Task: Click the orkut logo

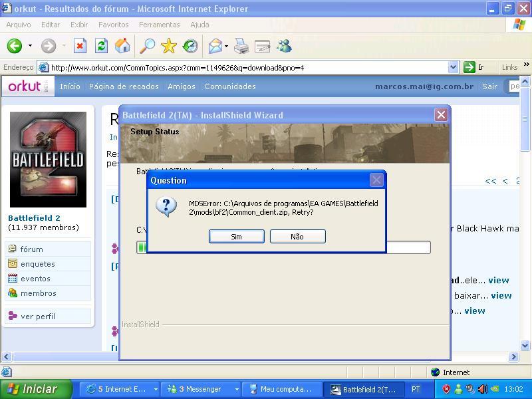Action: tap(28, 86)
